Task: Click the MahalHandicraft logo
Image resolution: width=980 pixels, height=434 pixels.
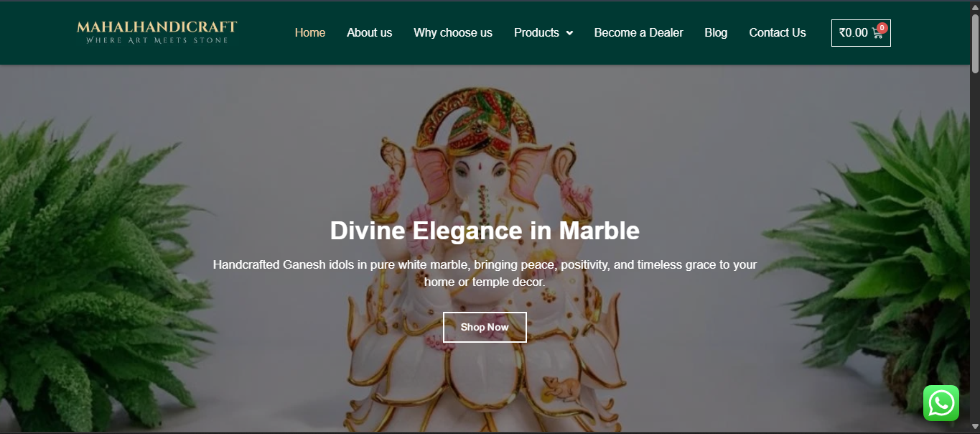Action: [157, 32]
